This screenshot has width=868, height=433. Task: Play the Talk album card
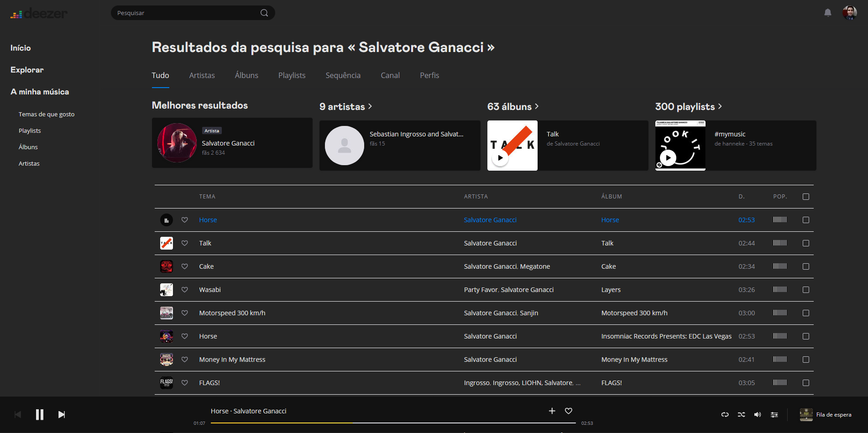pyautogui.click(x=501, y=158)
